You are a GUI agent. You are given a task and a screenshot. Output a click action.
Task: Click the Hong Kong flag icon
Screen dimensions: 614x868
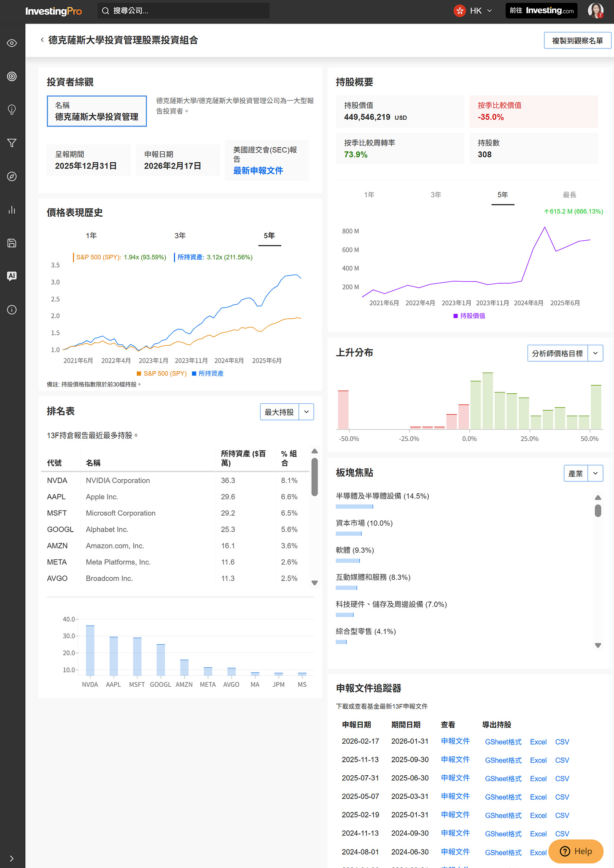tap(460, 11)
